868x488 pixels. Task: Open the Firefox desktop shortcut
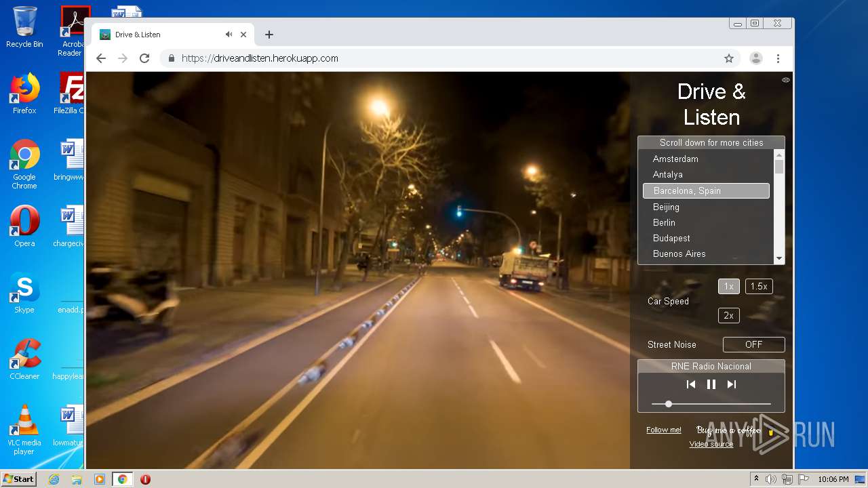point(24,94)
